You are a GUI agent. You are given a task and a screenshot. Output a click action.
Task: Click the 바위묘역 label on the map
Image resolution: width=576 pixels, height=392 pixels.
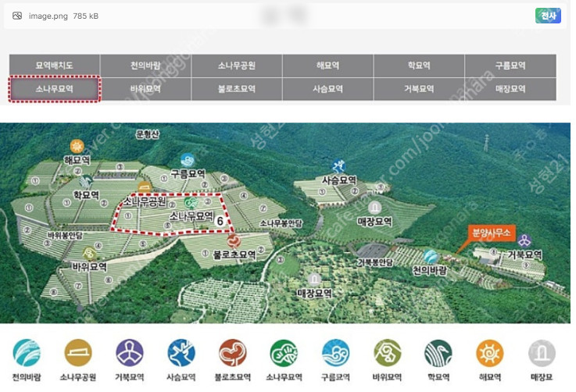90,266
